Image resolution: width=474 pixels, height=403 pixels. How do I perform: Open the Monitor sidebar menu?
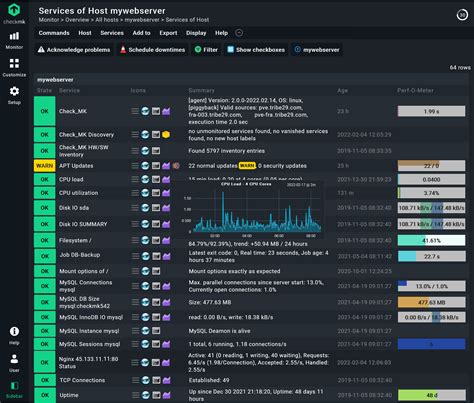[x=14, y=40]
